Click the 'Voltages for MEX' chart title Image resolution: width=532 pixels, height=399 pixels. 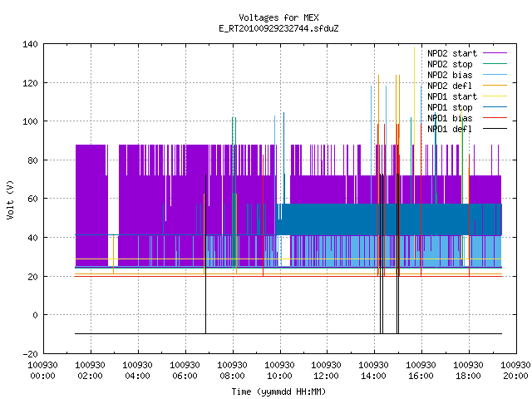pyautogui.click(x=278, y=17)
